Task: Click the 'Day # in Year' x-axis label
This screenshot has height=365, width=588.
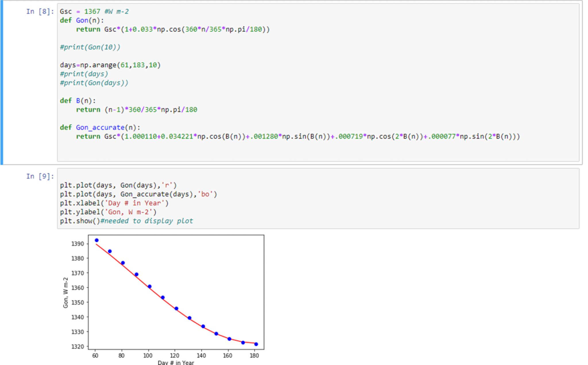Action: [x=176, y=362]
